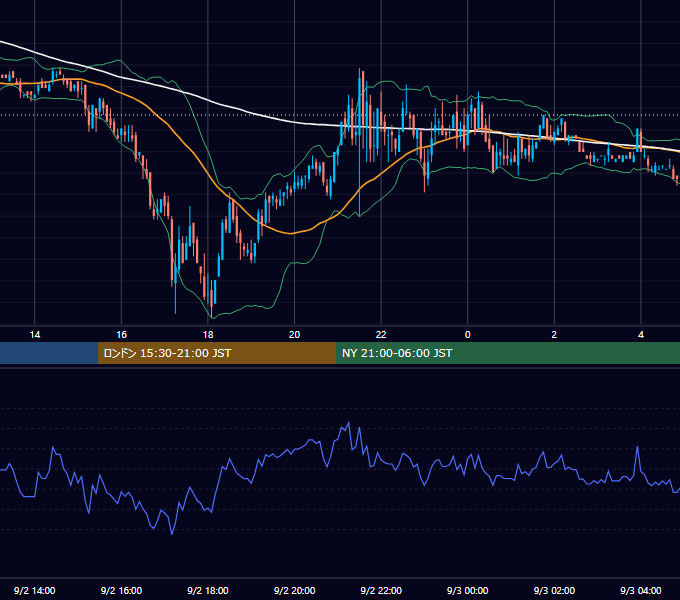
Task: Click the oscillator peak near 21:15
Action: pos(348,423)
